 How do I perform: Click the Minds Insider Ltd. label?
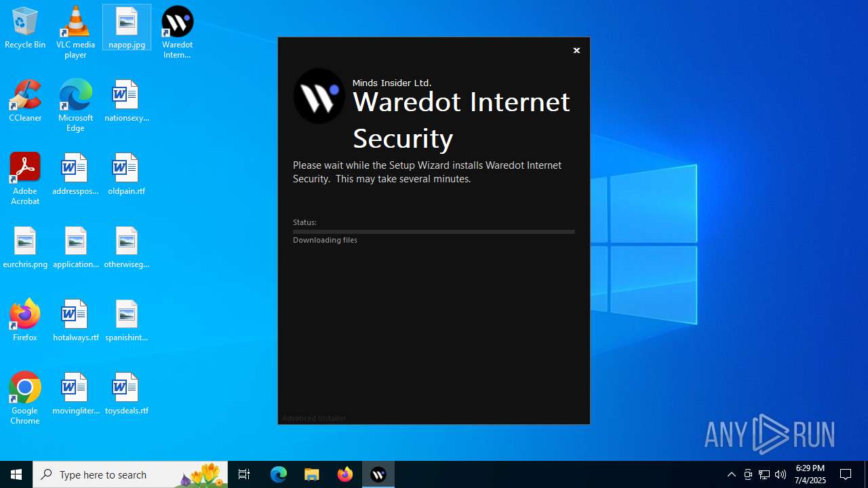(392, 83)
